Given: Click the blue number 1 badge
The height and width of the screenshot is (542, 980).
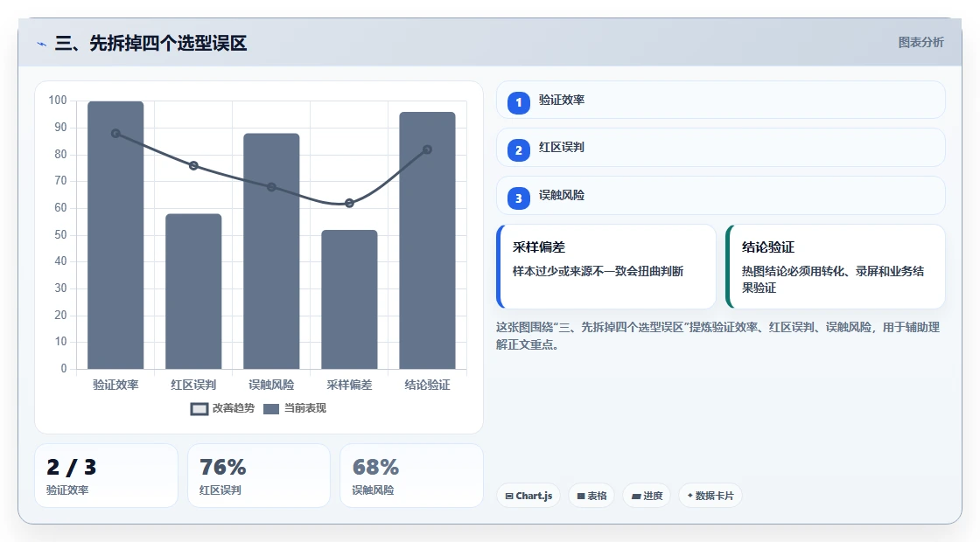Looking at the screenshot, I should pos(518,102).
